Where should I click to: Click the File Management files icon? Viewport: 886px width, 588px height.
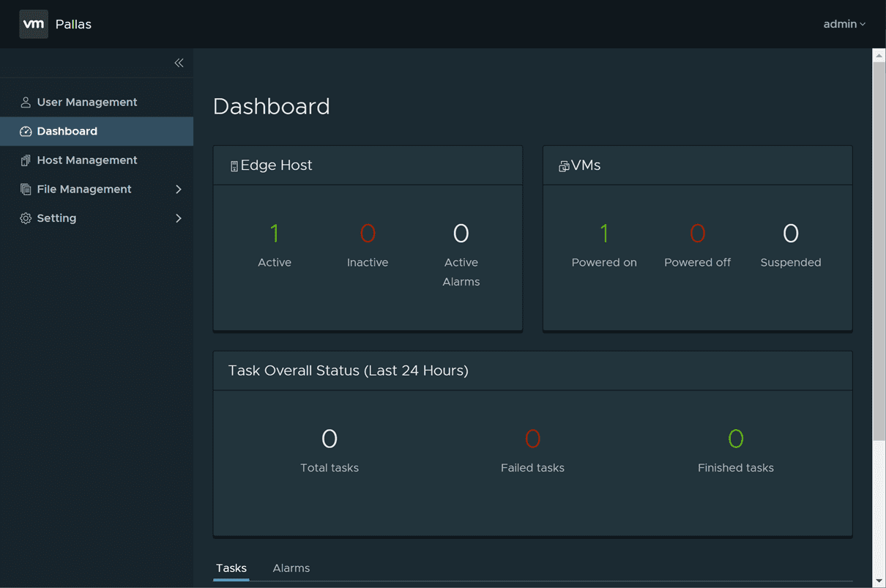(x=26, y=190)
